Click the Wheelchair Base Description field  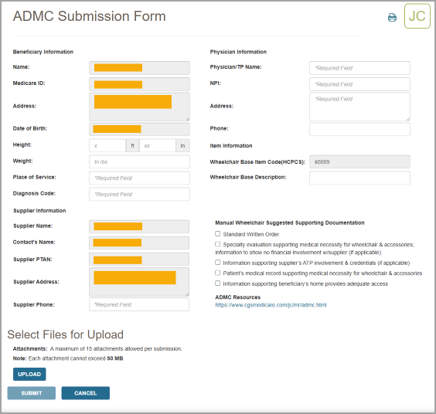click(x=360, y=178)
